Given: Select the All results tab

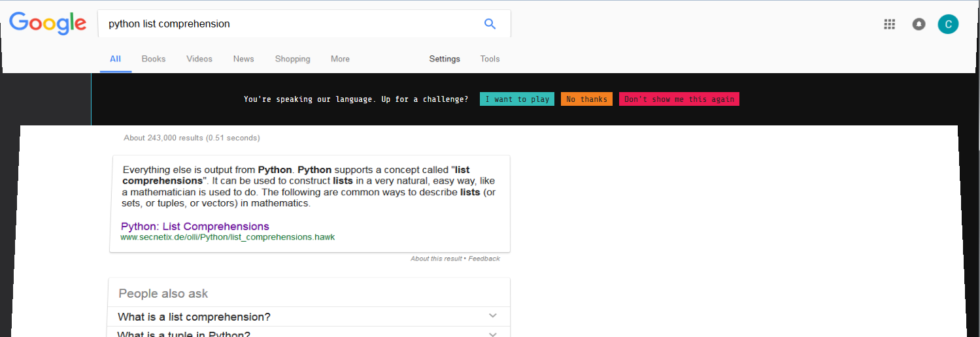Looking at the screenshot, I should (116, 59).
